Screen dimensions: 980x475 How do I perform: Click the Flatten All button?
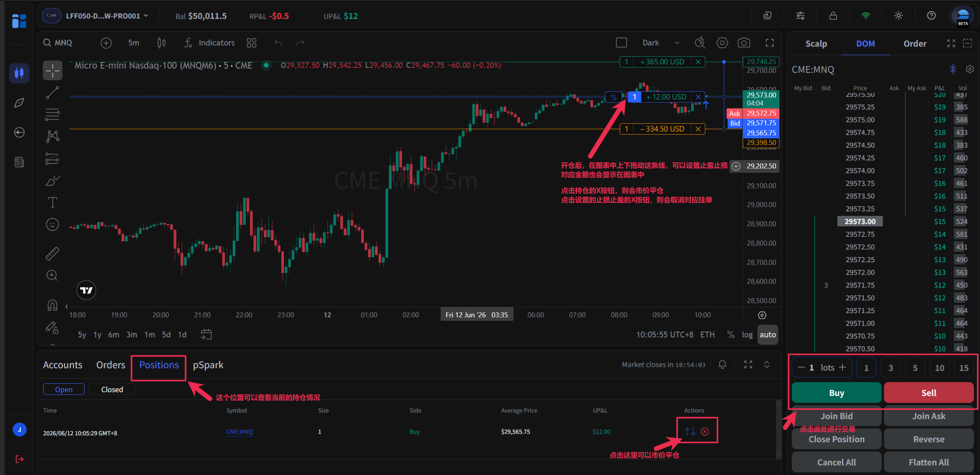pos(929,463)
